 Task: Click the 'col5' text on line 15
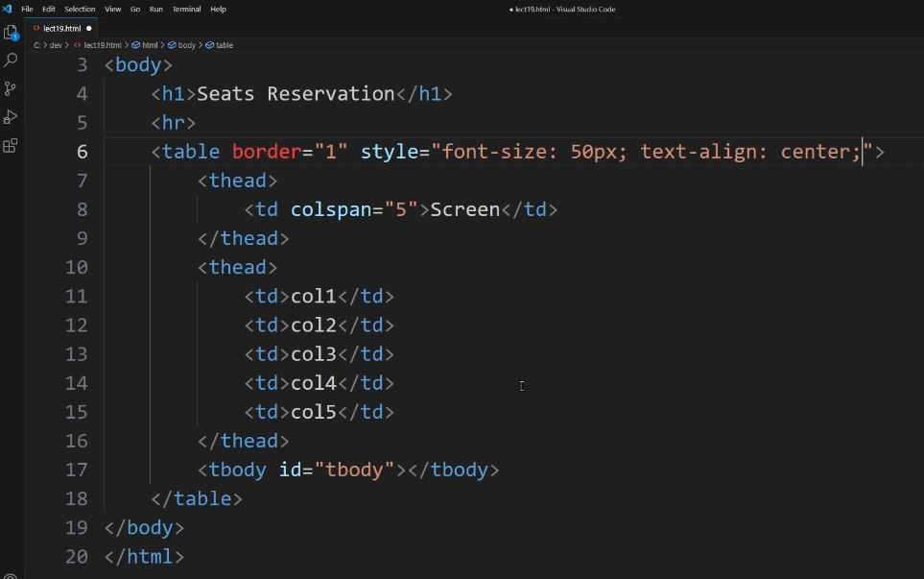[314, 412]
